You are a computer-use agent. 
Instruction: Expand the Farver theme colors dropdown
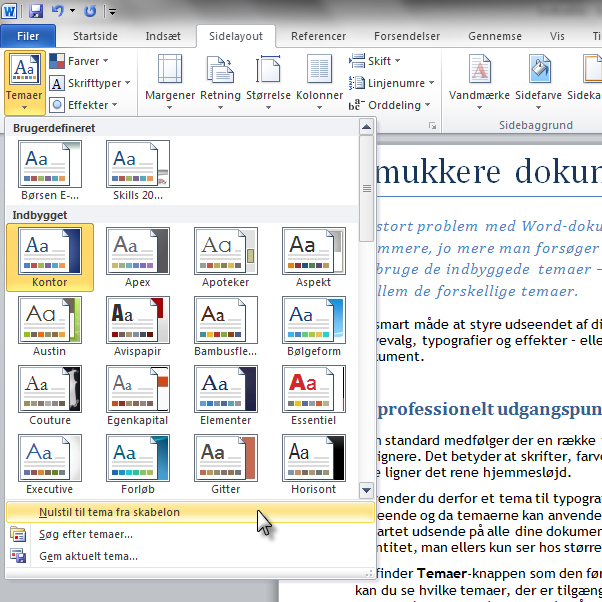click(x=80, y=61)
